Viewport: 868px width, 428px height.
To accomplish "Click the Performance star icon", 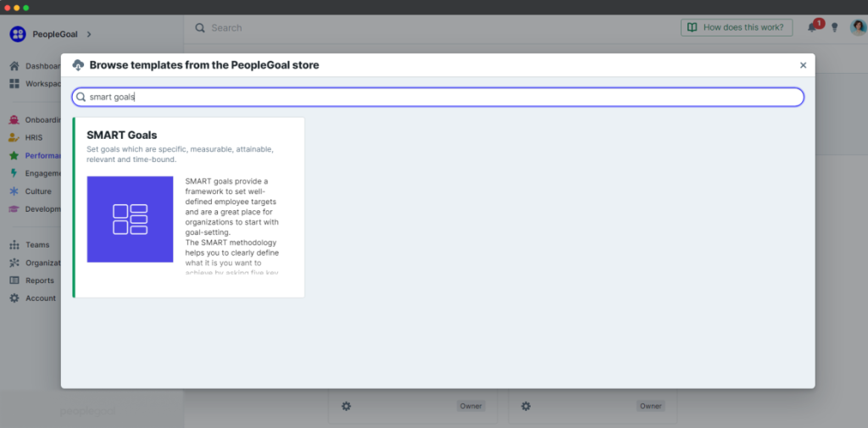I will click(14, 156).
